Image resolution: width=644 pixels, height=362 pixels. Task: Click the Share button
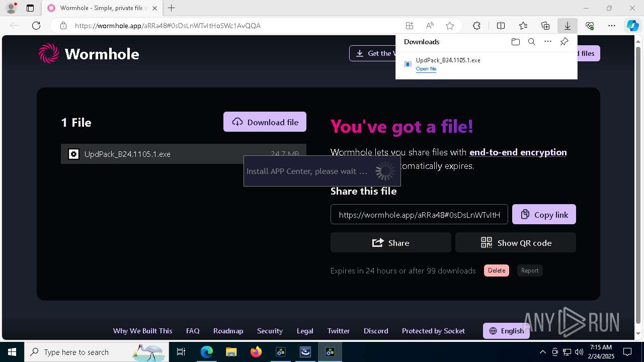(390, 242)
